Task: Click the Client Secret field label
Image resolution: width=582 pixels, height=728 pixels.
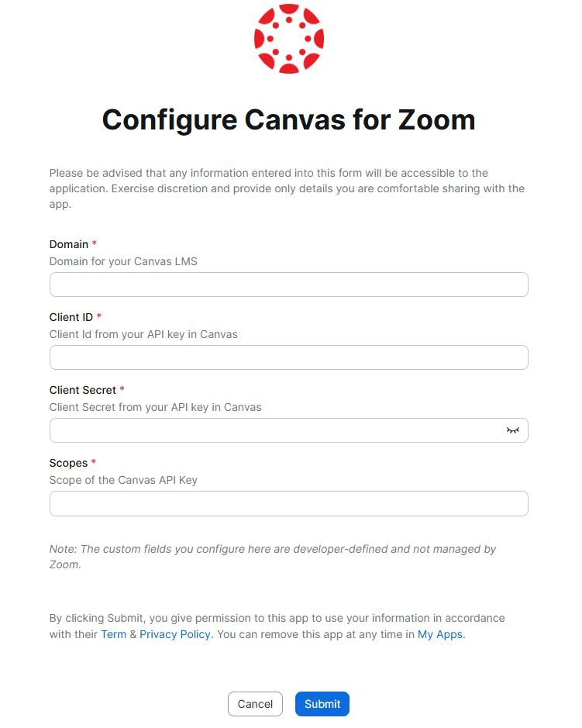Action: tap(83, 390)
